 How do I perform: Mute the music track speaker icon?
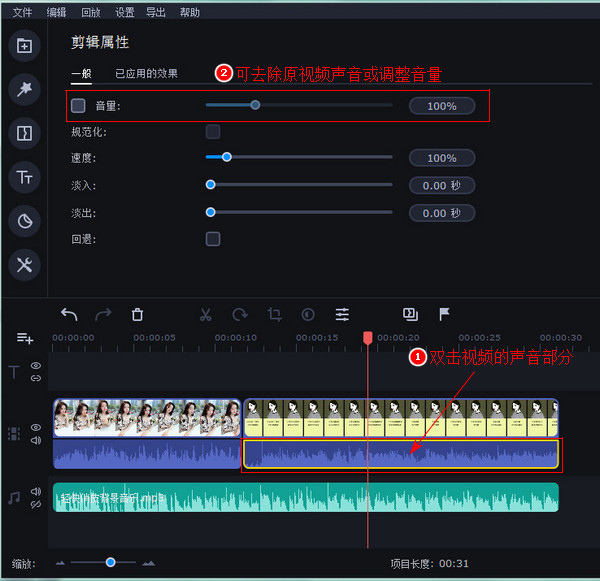coord(36,491)
